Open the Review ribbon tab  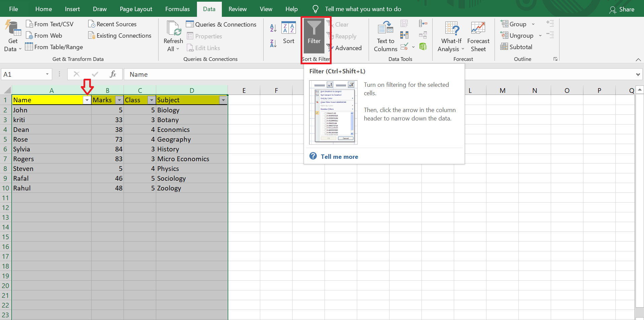tap(237, 9)
